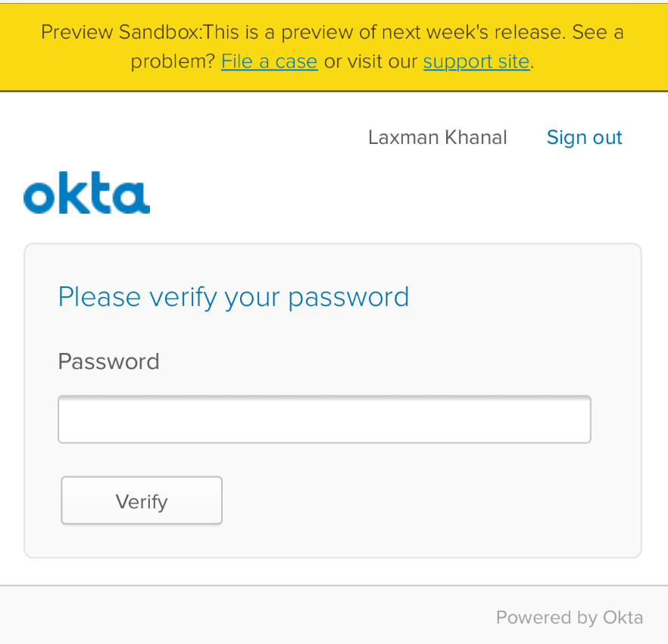Viewport: 668px width, 644px height.
Task: Click the Verify button
Action: (x=142, y=500)
